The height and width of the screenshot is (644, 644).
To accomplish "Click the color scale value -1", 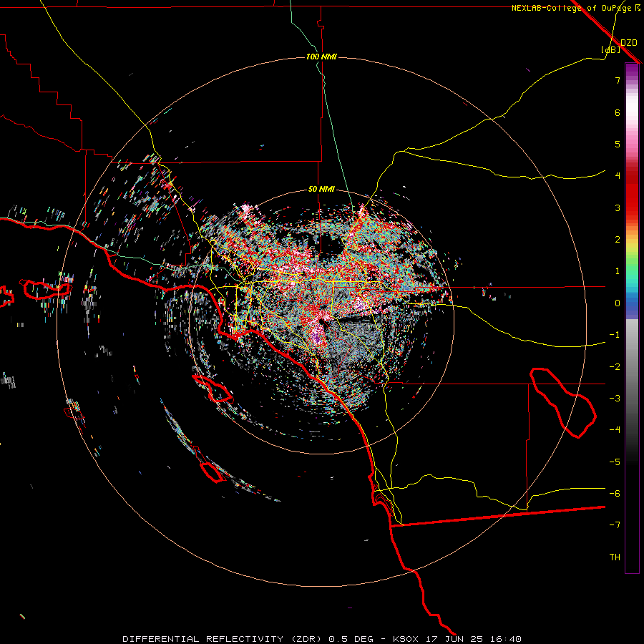I will pos(615,335).
